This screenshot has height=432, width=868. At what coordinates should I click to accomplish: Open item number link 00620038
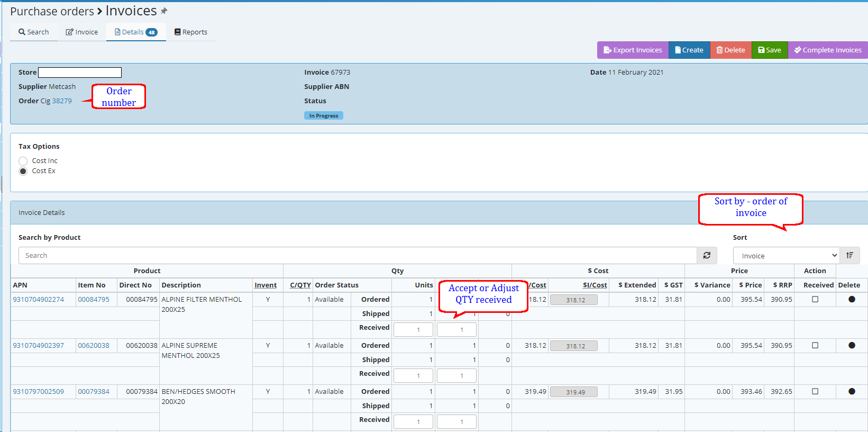tap(94, 345)
